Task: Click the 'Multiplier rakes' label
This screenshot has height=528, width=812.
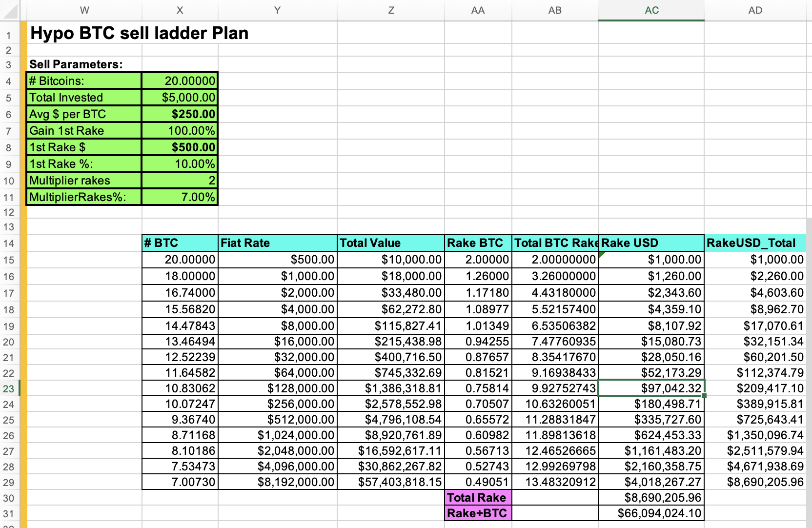Action: pyautogui.click(x=84, y=181)
